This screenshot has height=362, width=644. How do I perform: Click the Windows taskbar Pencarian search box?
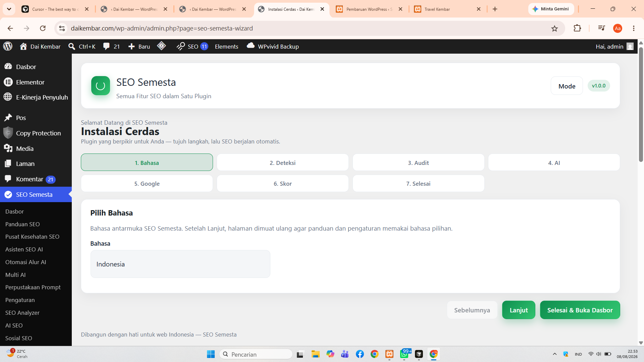pyautogui.click(x=256, y=354)
